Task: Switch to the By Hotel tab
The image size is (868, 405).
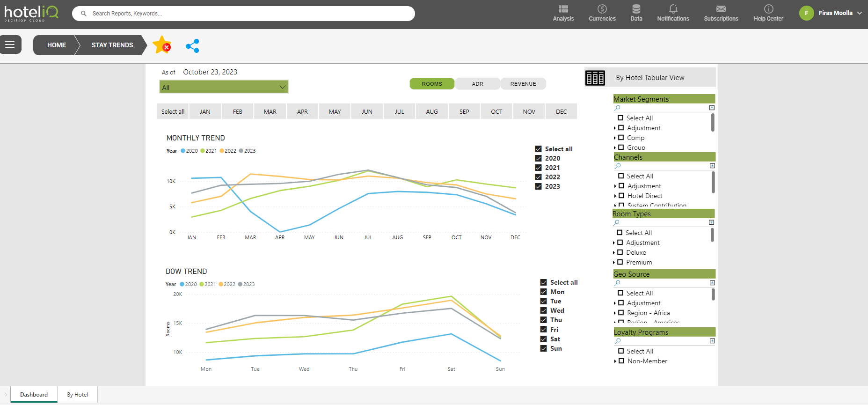Action: (77, 395)
